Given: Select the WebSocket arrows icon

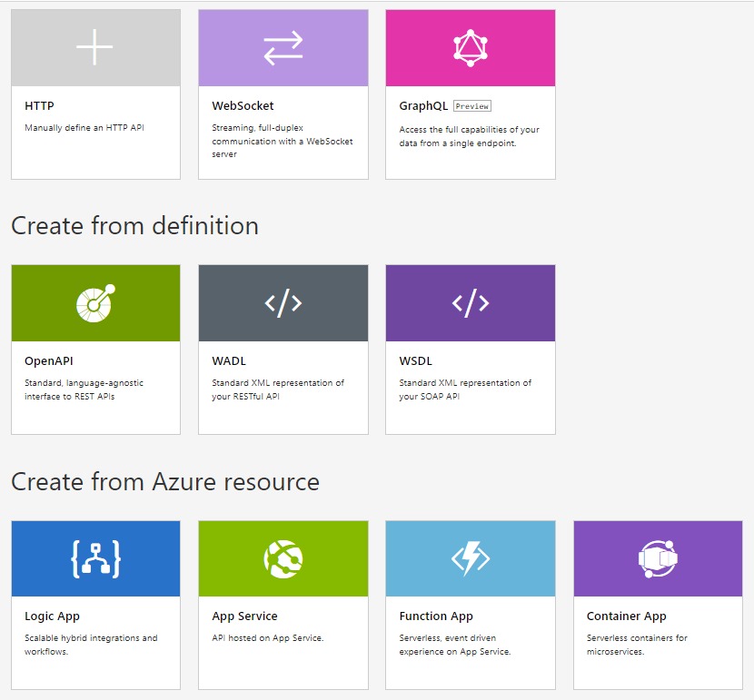Looking at the screenshot, I should [283, 48].
